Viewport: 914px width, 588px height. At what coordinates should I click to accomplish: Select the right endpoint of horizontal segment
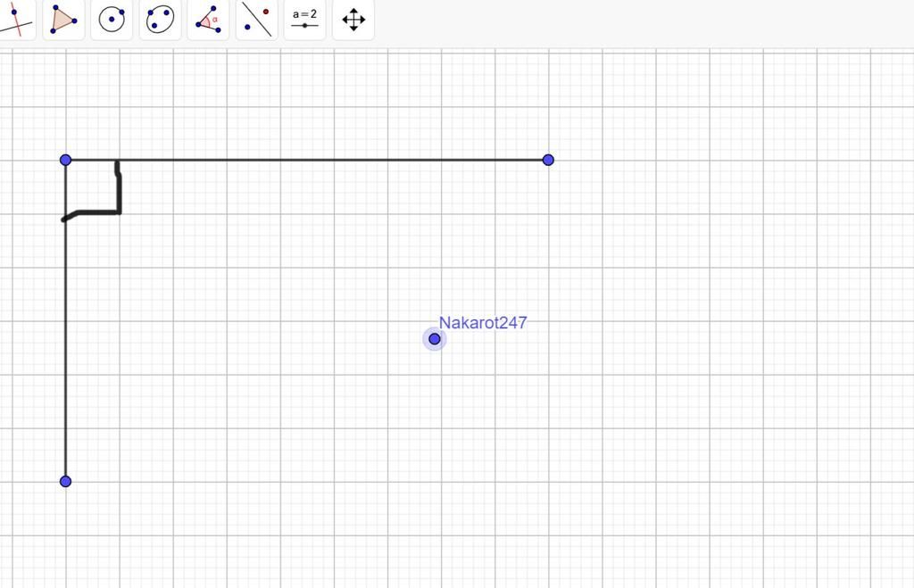pyautogui.click(x=548, y=160)
